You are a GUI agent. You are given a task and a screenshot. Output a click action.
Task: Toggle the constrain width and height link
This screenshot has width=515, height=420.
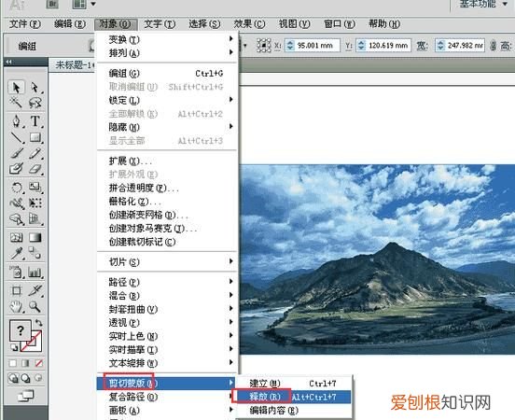point(493,46)
